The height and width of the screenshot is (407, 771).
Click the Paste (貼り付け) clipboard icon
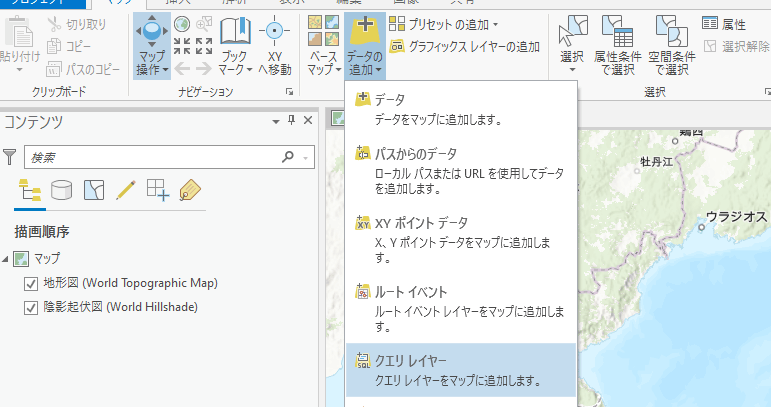click(18, 32)
